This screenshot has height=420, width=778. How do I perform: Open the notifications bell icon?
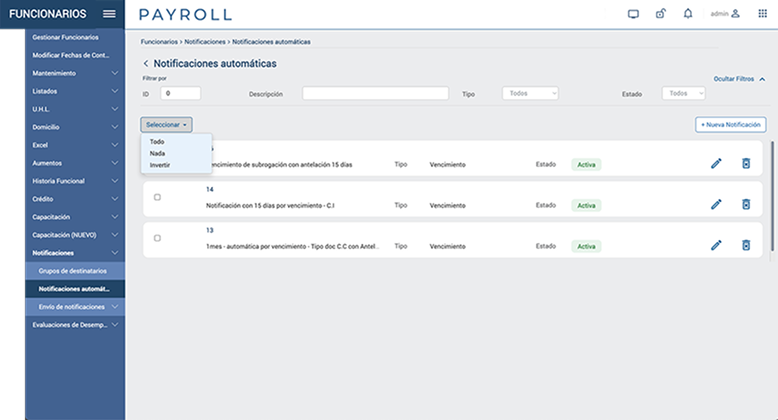[687, 14]
